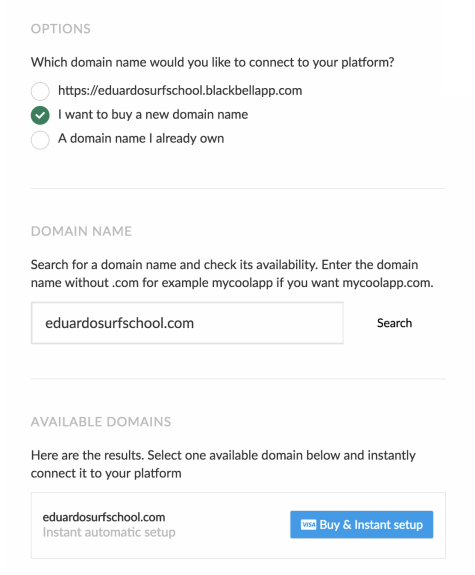This screenshot has height=575, width=475.
Task: Click the 'Which domain name would you like' question
Action: (212, 62)
